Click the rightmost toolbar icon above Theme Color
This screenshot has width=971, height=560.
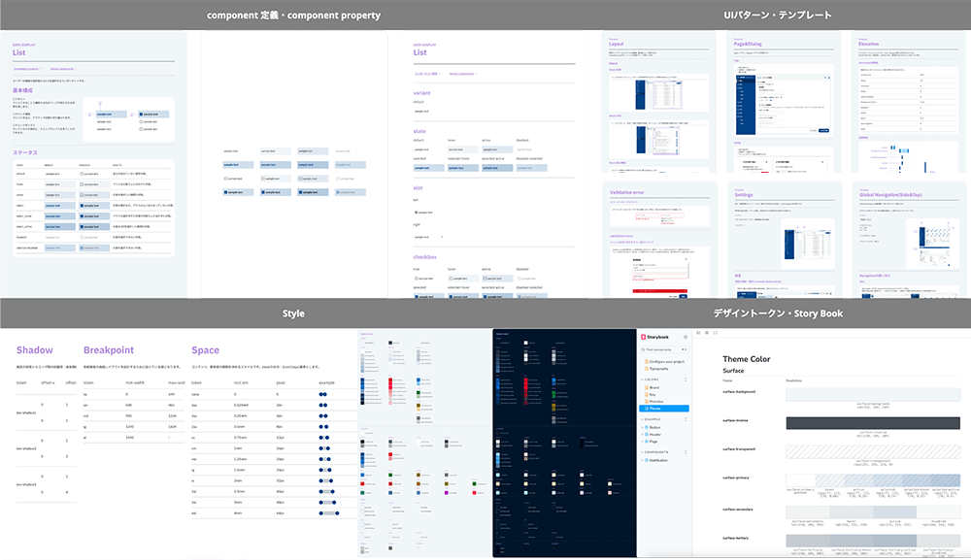click(716, 333)
